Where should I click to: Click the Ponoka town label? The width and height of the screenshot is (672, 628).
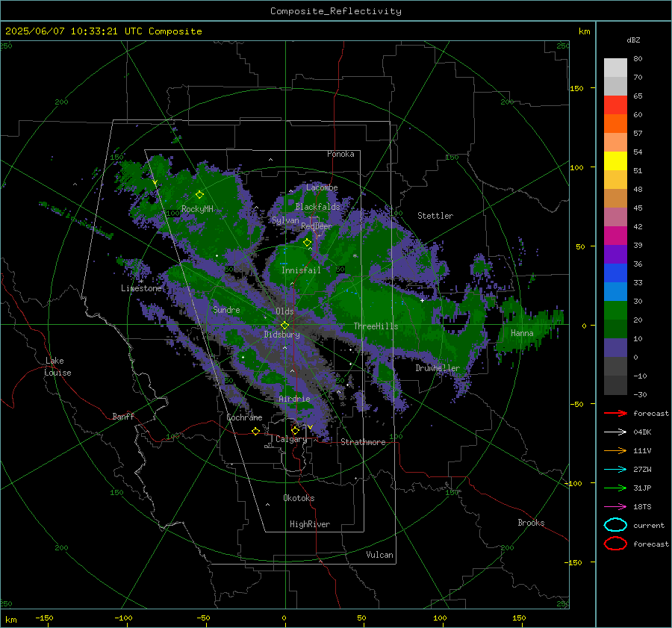340,154
